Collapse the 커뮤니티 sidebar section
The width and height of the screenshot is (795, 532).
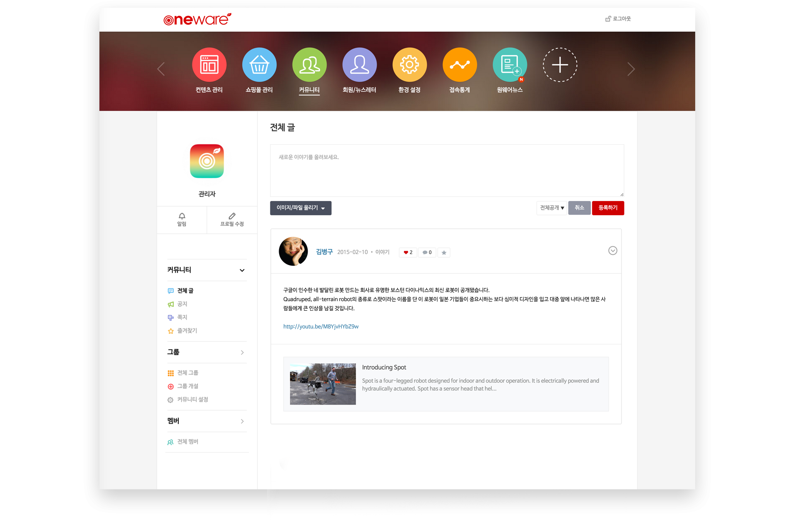pos(242,270)
